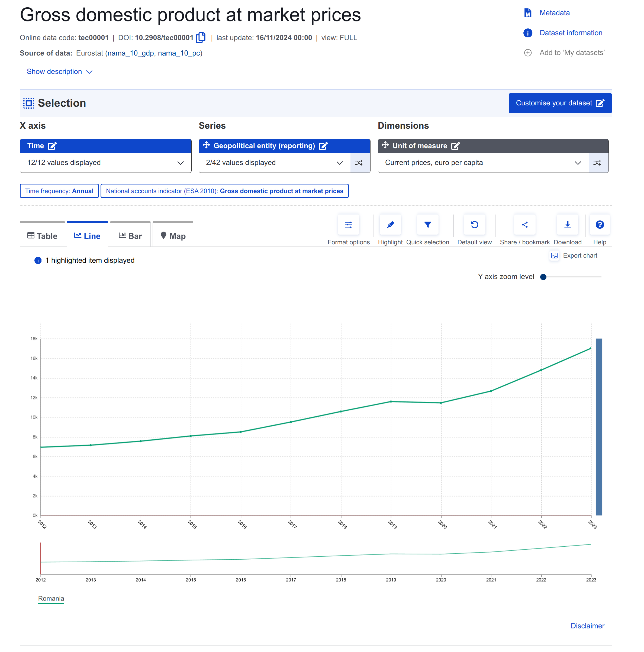Reset the chart to Default view

[474, 225]
